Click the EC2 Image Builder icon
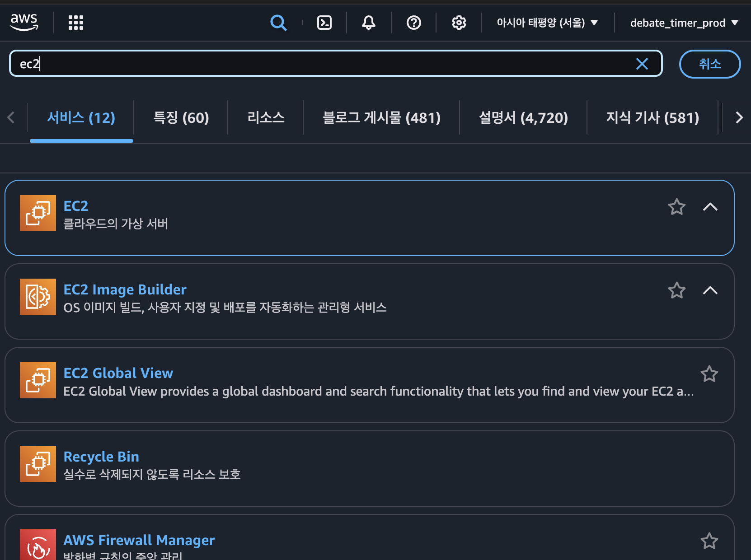 (38, 297)
